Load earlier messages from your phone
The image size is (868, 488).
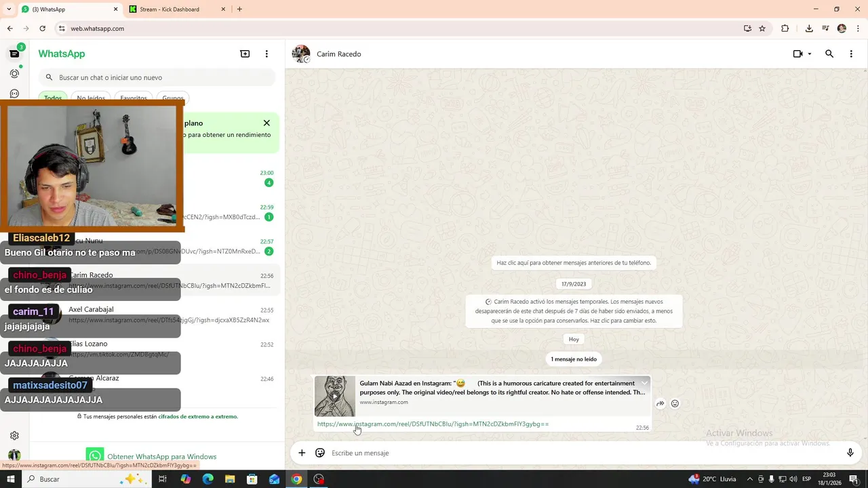(x=574, y=263)
